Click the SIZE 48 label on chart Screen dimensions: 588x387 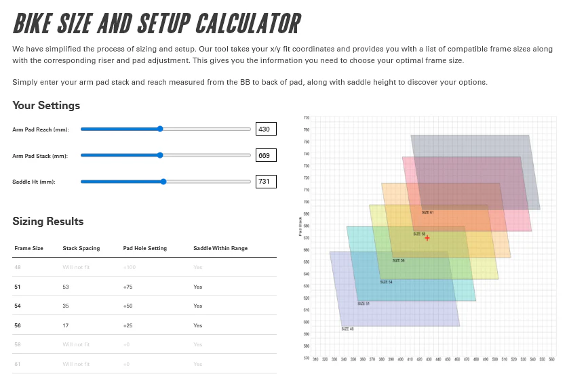[x=347, y=329]
